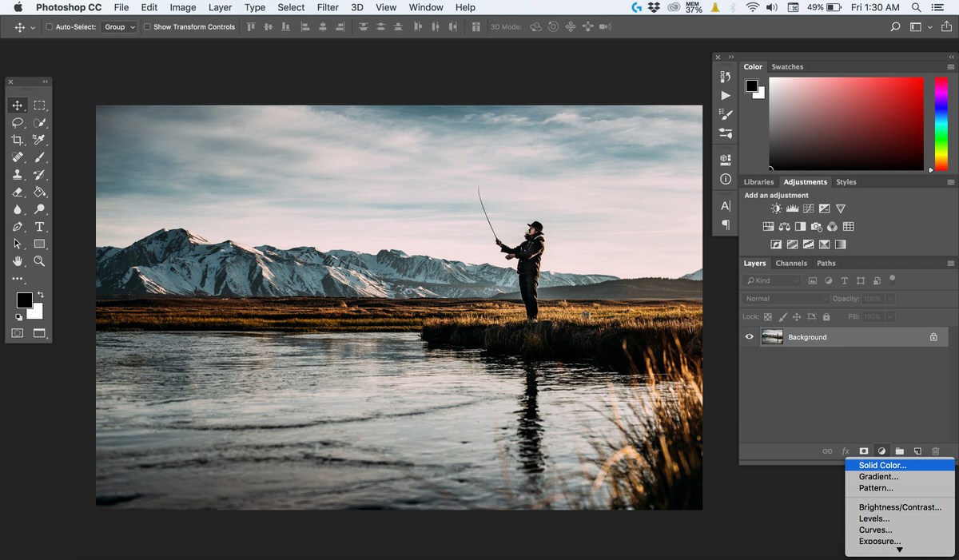Open the Normal blend mode dropdown

click(x=786, y=299)
